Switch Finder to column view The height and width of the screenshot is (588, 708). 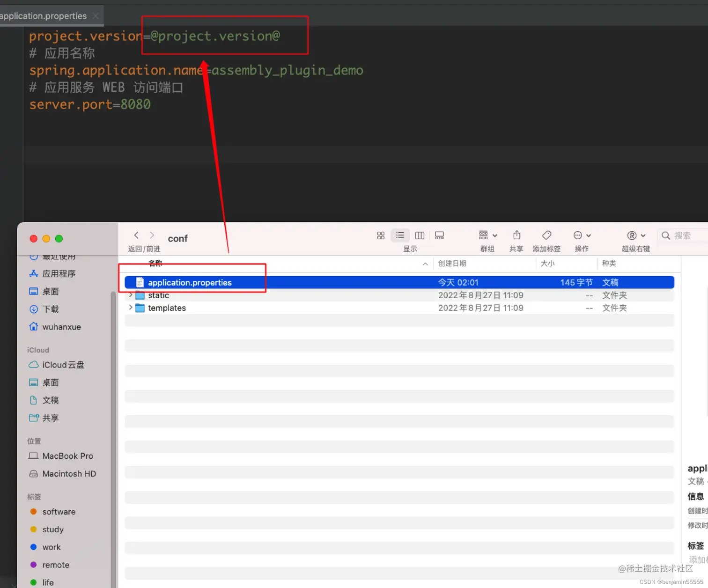[x=420, y=235]
